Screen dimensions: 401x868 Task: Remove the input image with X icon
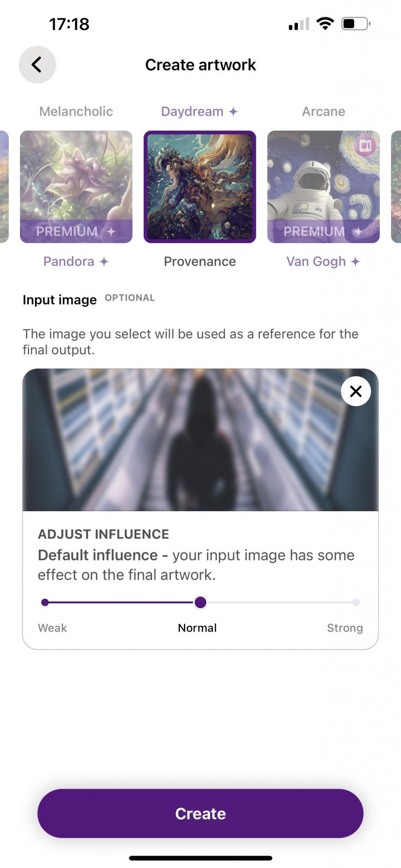pos(356,392)
